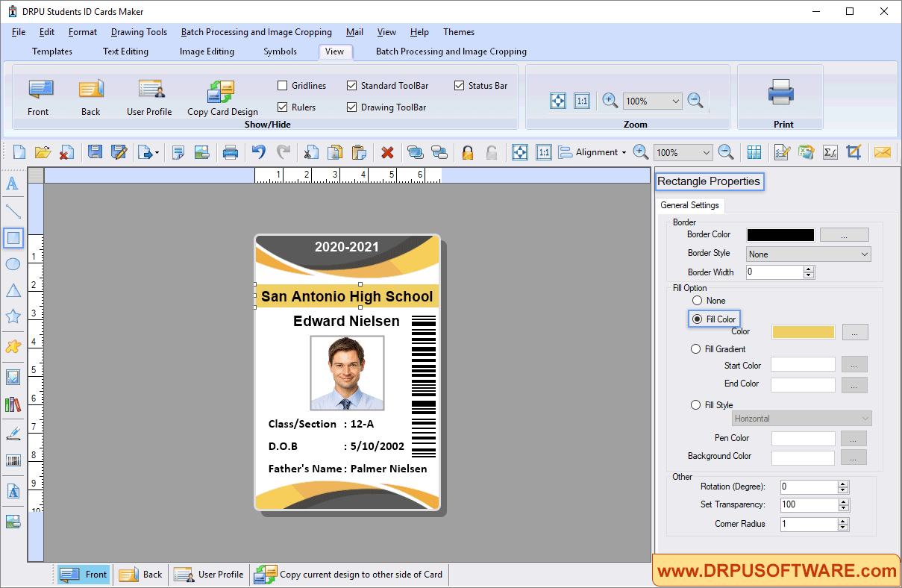The width and height of the screenshot is (902, 588).
Task: Switch to the Symbols ribbon tab
Action: (280, 51)
